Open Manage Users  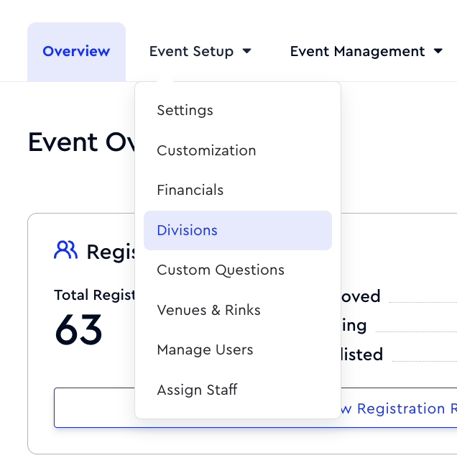tap(238, 350)
